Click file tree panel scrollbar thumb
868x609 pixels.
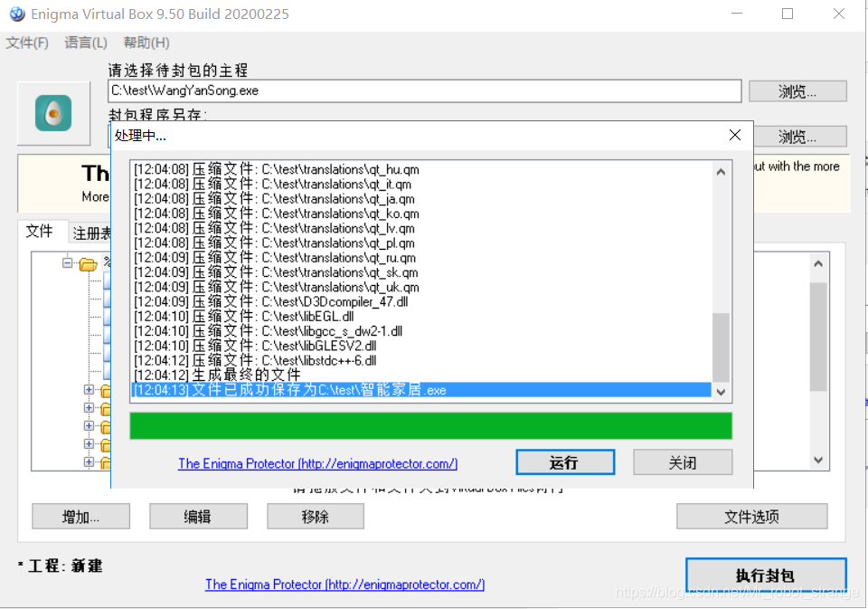[818, 337]
